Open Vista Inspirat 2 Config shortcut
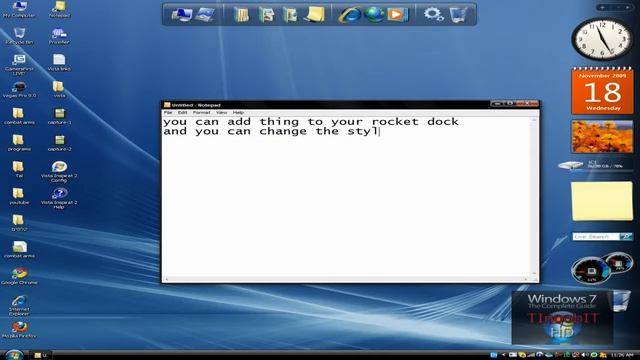The height and width of the screenshot is (360, 640). click(59, 171)
